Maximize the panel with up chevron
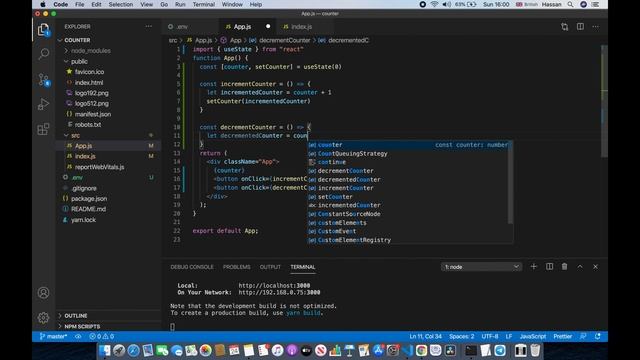The height and width of the screenshot is (360, 640). coord(580,267)
